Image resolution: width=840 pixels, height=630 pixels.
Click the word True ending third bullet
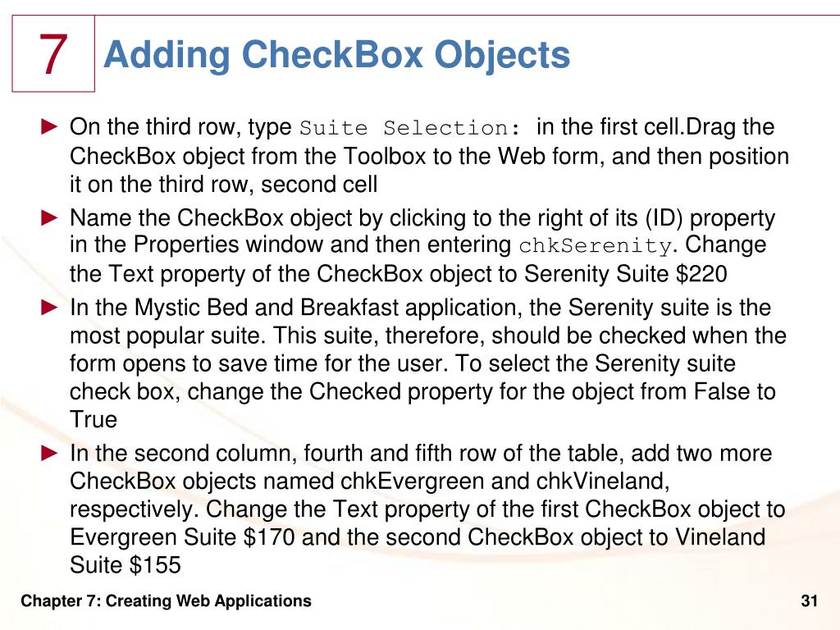(94, 419)
